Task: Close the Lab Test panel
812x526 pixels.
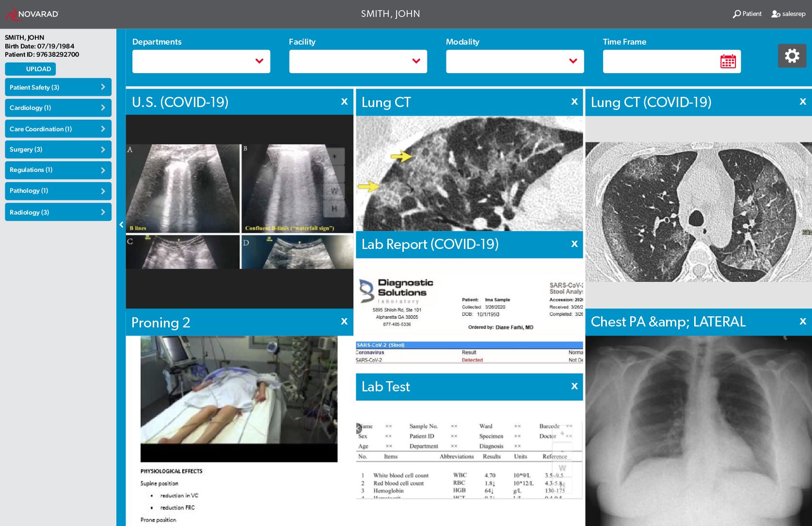Action: point(574,387)
